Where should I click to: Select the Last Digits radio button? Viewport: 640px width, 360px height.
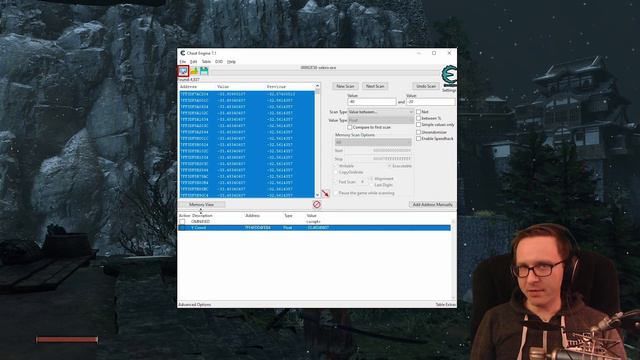pos(371,185)
